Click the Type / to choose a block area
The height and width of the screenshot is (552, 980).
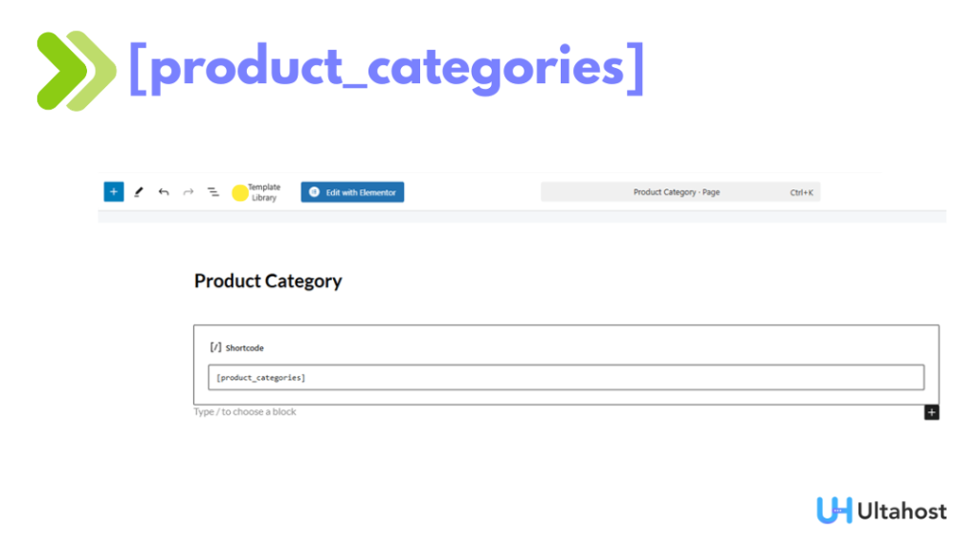[x=245, y=411]
